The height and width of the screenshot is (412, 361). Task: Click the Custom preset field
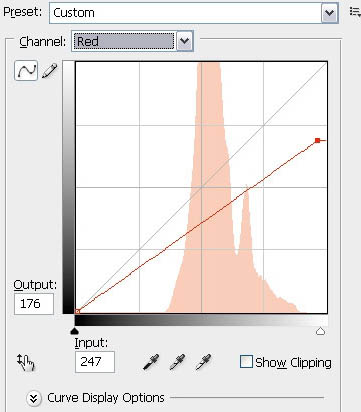(x=185, y=13)
